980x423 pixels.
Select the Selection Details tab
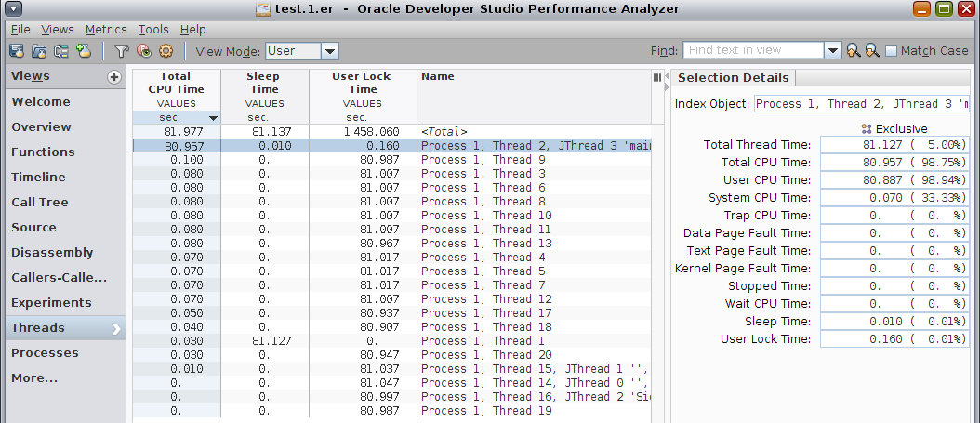point(733,77)
